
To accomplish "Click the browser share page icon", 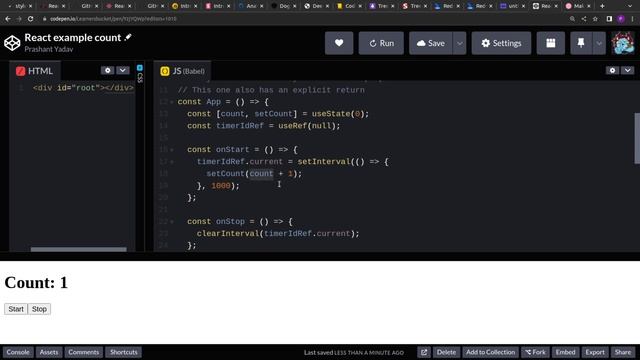I will (x=584, y=19).
